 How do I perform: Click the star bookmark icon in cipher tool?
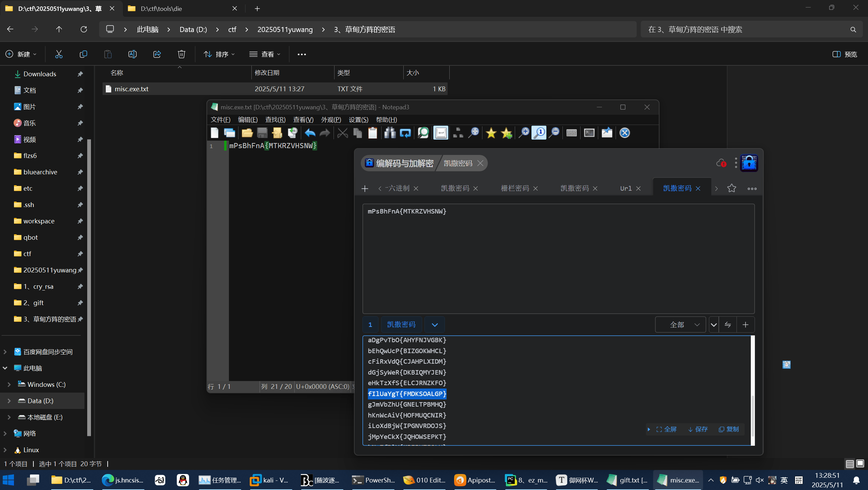[x=731, y=188]
